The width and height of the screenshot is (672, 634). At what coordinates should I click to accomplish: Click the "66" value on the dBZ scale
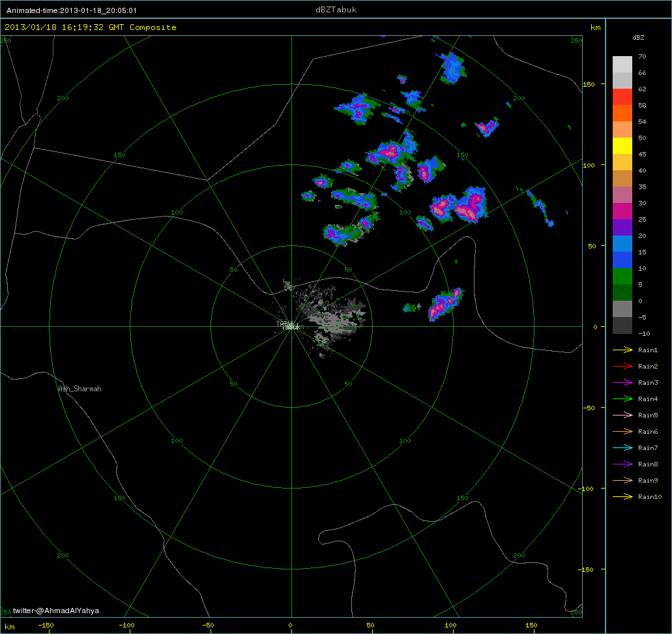point(642,72)
